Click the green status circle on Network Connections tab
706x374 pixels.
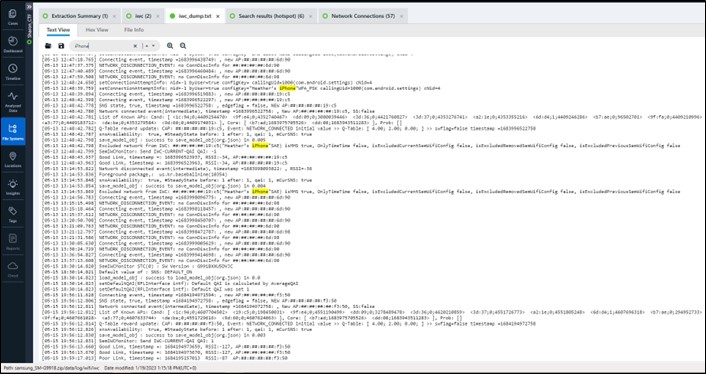(326, 16)
